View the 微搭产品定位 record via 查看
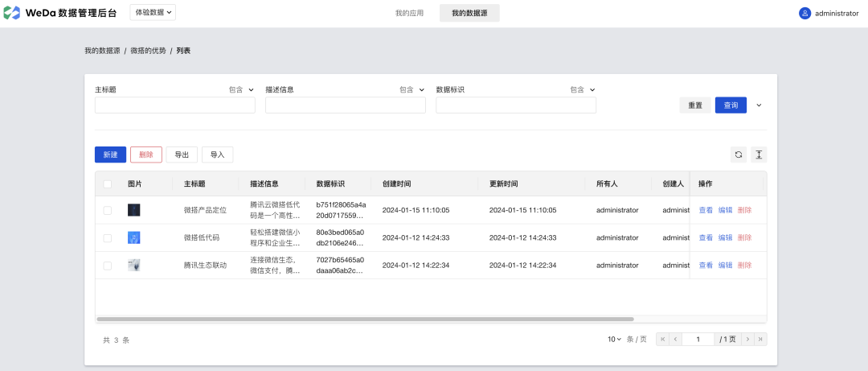 706,210
